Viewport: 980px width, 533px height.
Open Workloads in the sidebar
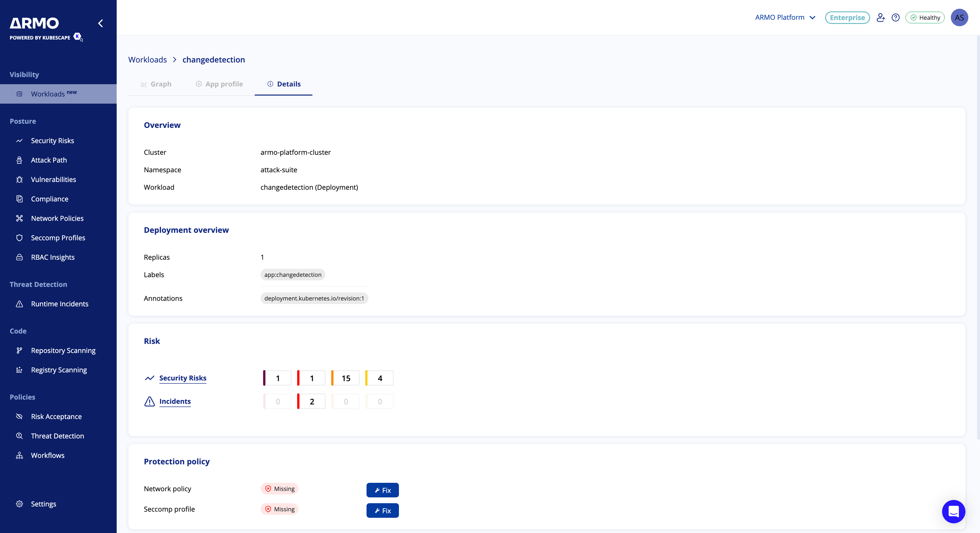point(58,94)
